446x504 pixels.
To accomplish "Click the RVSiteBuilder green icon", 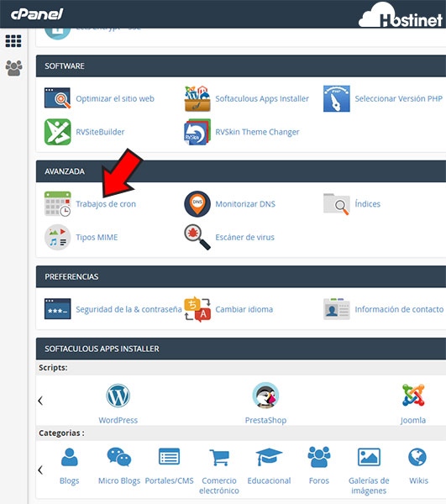I will point(57,132).
